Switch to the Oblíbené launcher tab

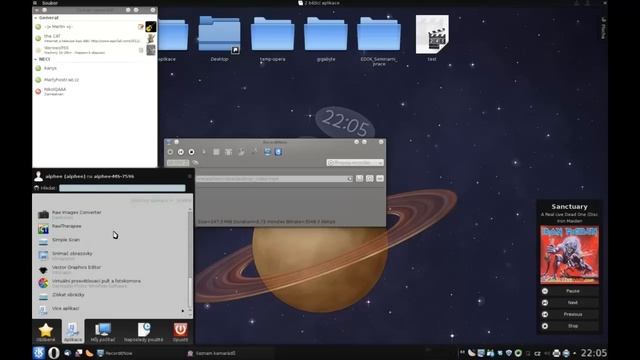pos(46,332)
